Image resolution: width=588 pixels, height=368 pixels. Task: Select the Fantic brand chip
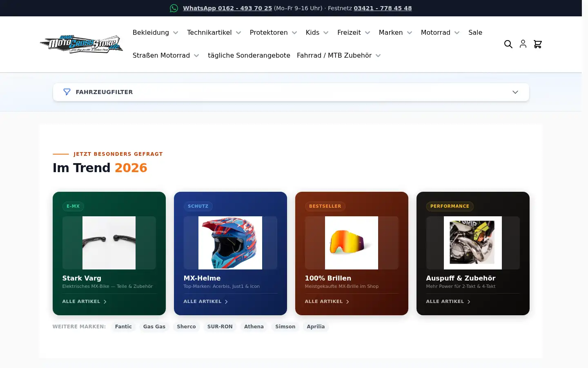point(123,327)
